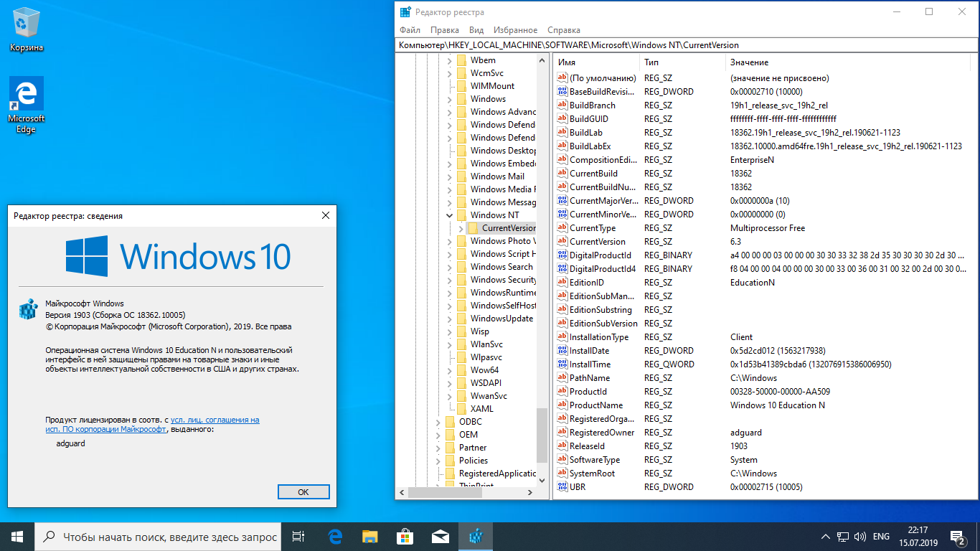The image size is (980, 551).
Task: Expand the ODBC key
Action: 438,422
